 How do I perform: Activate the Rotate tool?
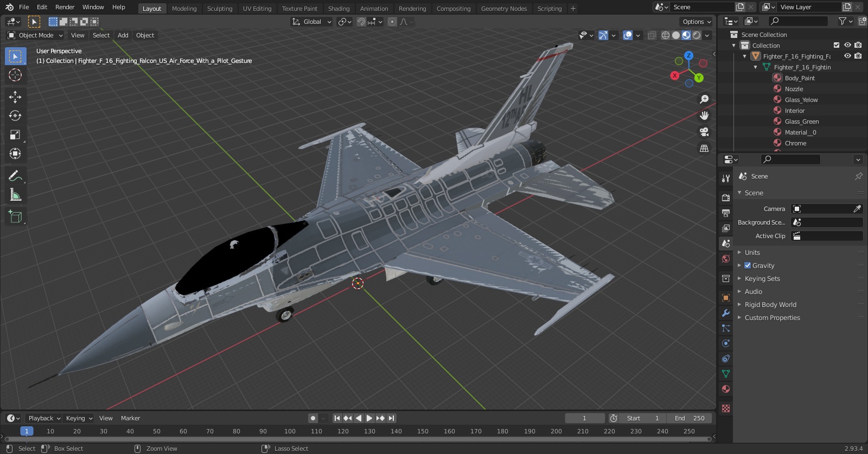pyautogui.click(x=15, y=116)
